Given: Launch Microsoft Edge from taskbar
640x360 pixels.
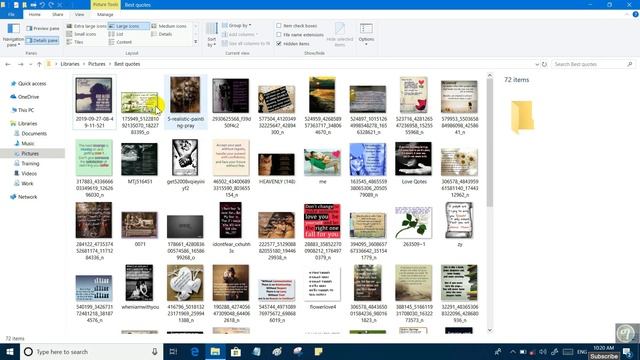Looking at the screenshot, I should click(195, 351).
